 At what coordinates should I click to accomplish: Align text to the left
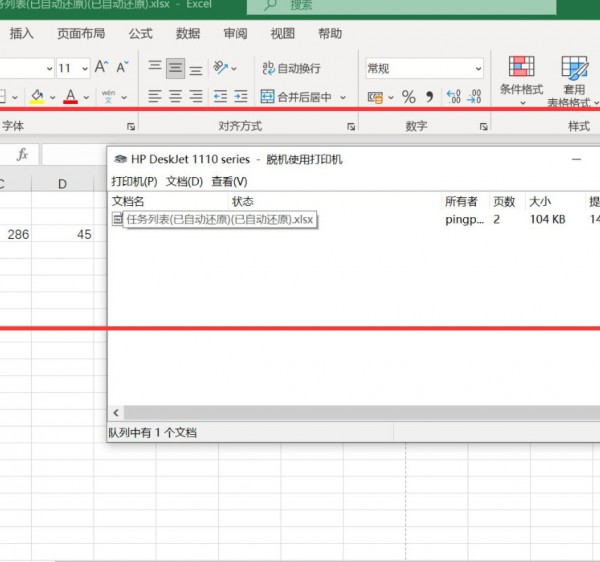point(155,96)
